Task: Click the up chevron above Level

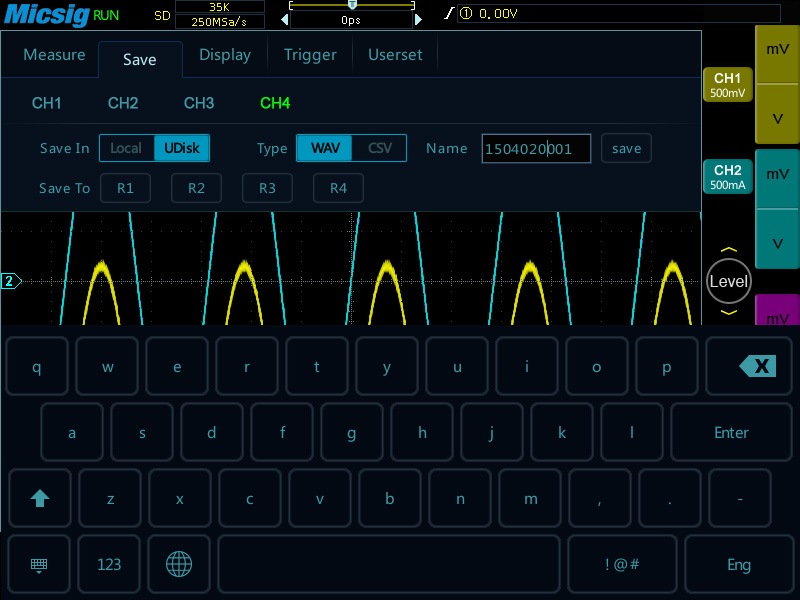Action: point(728,250)
